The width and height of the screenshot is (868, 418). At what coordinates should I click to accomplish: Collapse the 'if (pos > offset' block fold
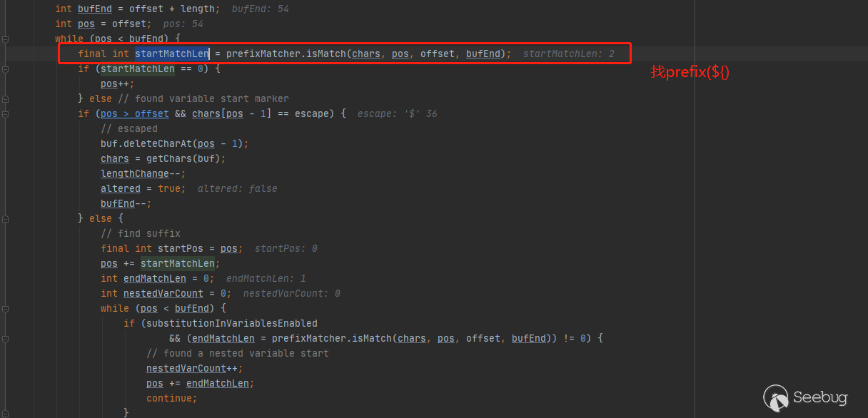click(x=5, y=114)
